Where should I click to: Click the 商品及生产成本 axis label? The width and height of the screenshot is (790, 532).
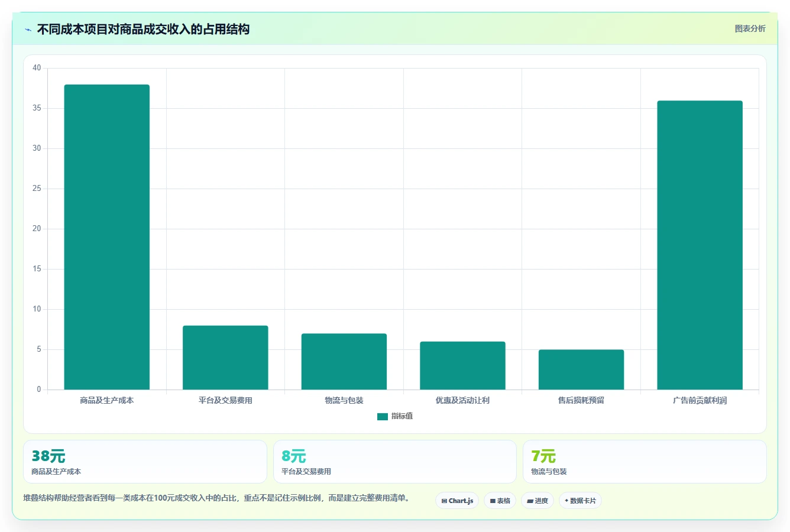[x=107, y=401]
